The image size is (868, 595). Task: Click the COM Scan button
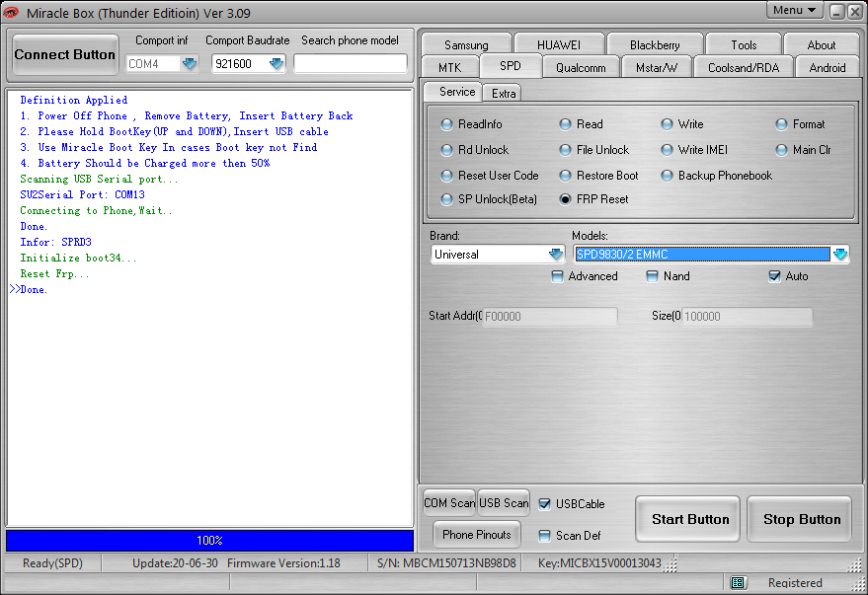coord(449,502)
